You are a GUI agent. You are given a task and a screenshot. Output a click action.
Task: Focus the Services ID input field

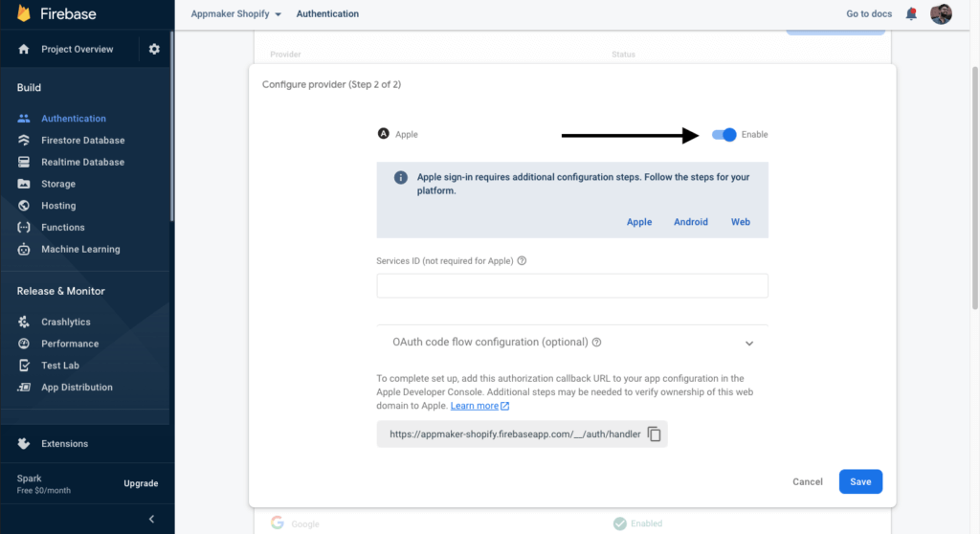(x=572, y=286)
